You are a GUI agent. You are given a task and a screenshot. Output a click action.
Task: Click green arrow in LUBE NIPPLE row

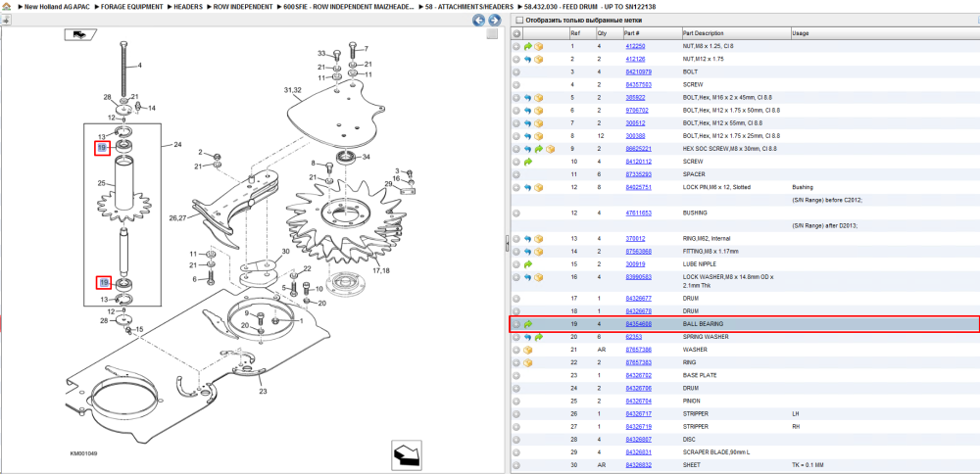click(x=528, y=264)
